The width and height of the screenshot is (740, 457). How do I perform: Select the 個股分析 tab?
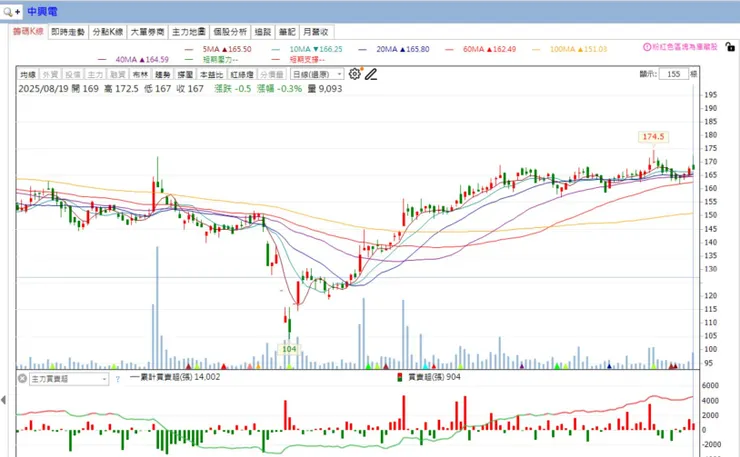[230, 32]
